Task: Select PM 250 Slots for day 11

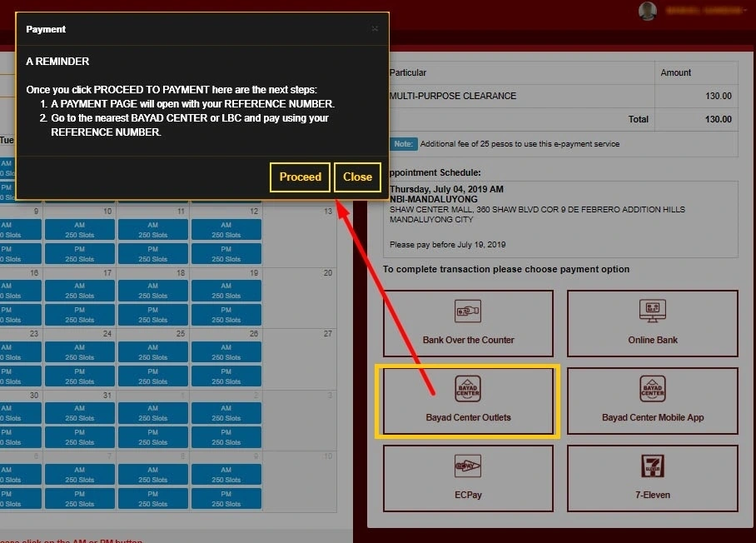Action: point(153,254)
